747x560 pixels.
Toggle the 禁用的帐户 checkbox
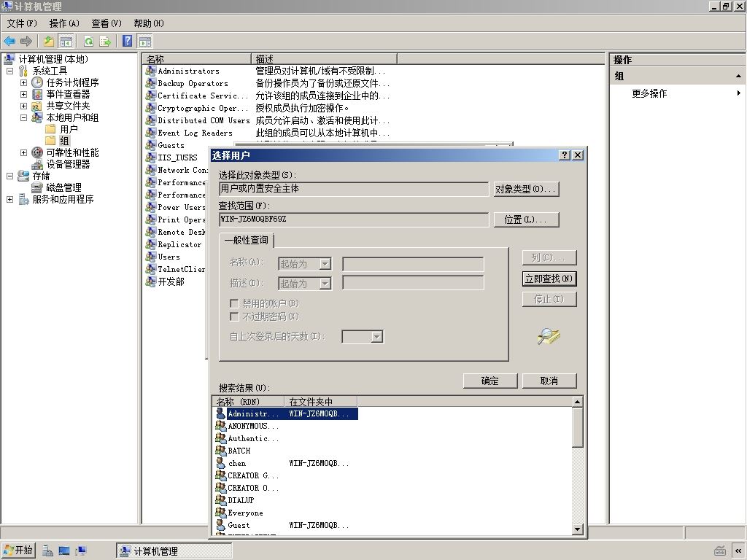(x=234, y=303)
